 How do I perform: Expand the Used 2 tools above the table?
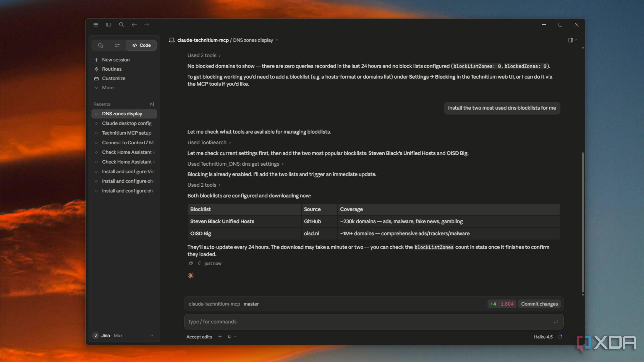[204, 185]
